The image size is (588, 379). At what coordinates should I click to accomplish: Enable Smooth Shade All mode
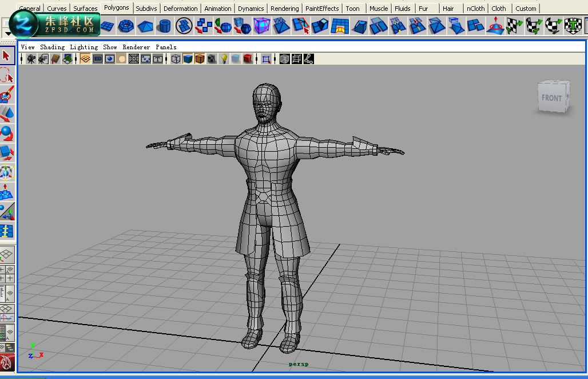point(188,59)
